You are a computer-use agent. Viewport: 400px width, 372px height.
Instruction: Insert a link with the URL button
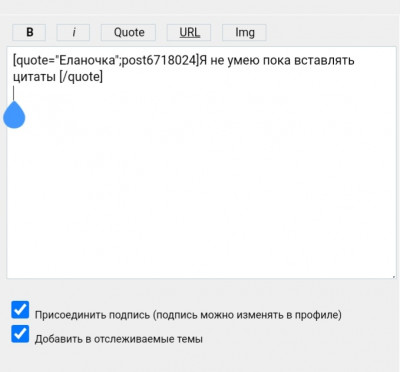[189, 33]
